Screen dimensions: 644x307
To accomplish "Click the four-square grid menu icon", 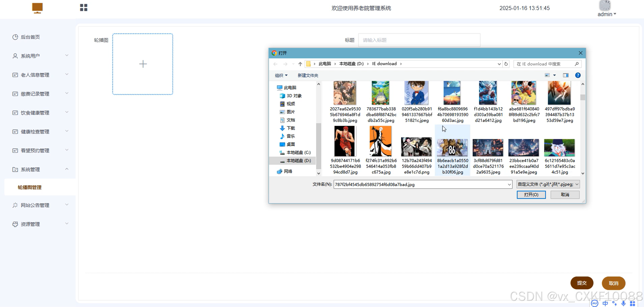I will tap(83, 8).
